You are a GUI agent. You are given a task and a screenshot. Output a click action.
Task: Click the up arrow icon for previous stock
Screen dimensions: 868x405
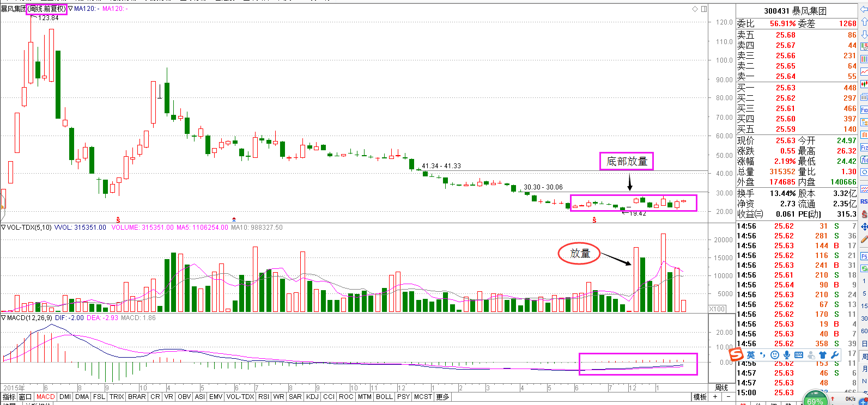864,22
